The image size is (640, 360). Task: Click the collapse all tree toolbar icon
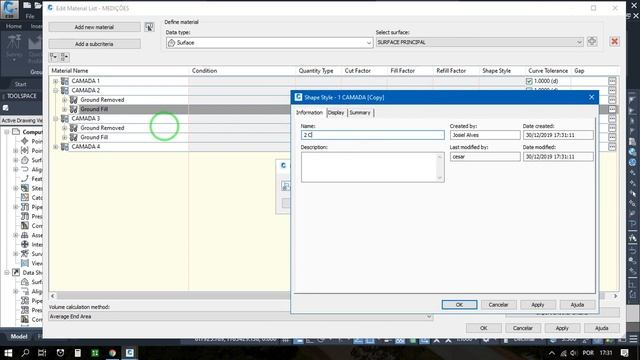[64, 57]
